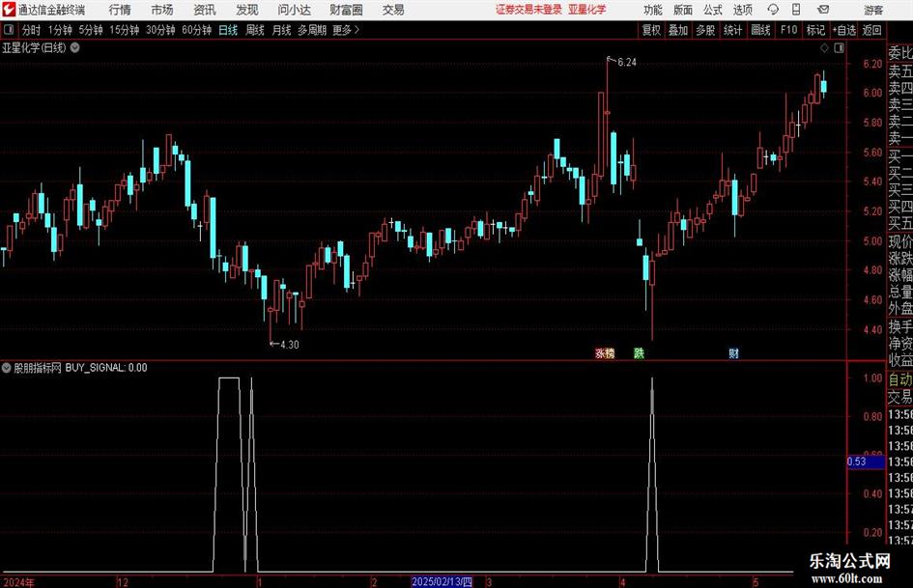This screenshot has width=913, height=588.
Task: Open the 公式 menu
Action: 713,10
